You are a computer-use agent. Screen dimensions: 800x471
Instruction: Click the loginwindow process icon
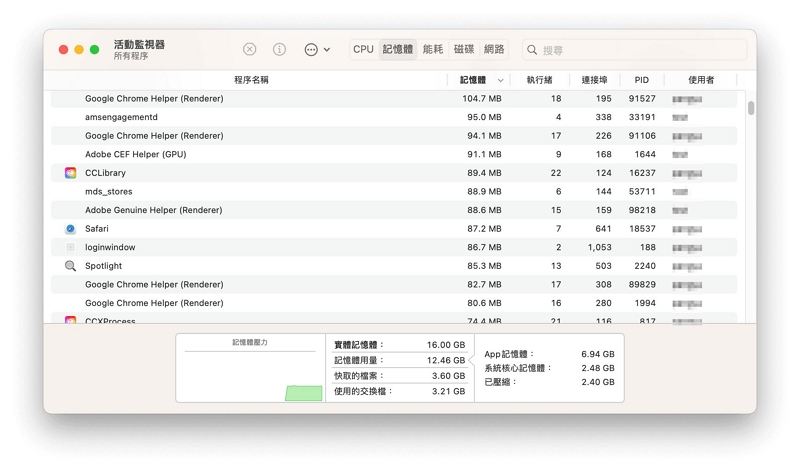coord(70,247)
